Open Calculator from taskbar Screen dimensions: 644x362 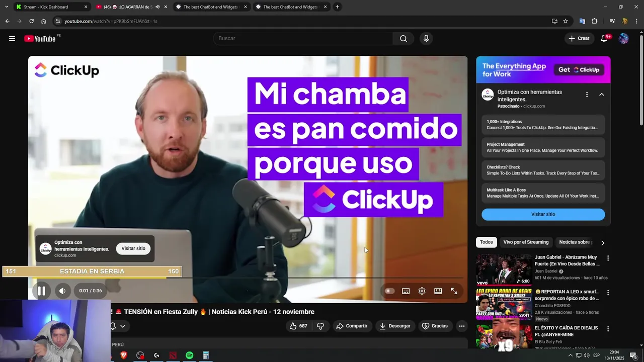click(x=206, y=355)
